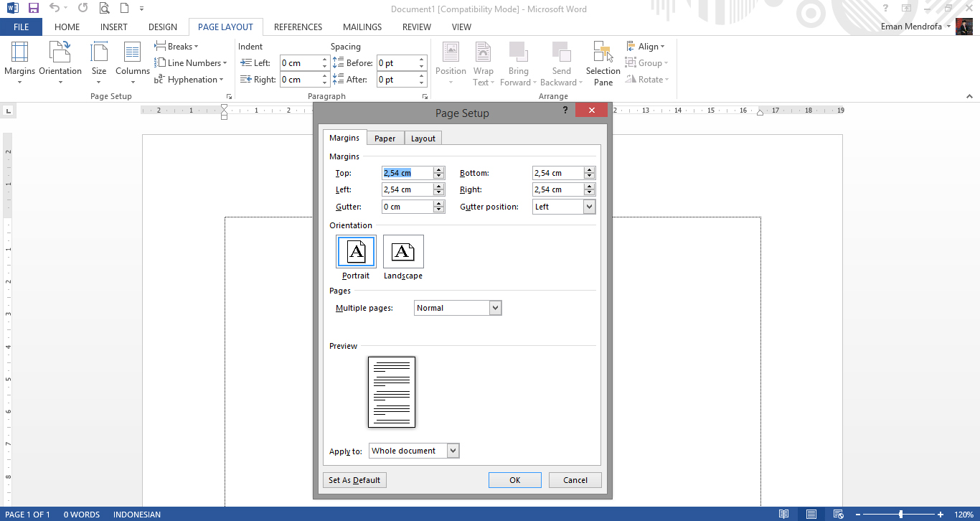Open the Multiple pages dropdown
Viewport: 980px width, 521px height.
(495, 307)
